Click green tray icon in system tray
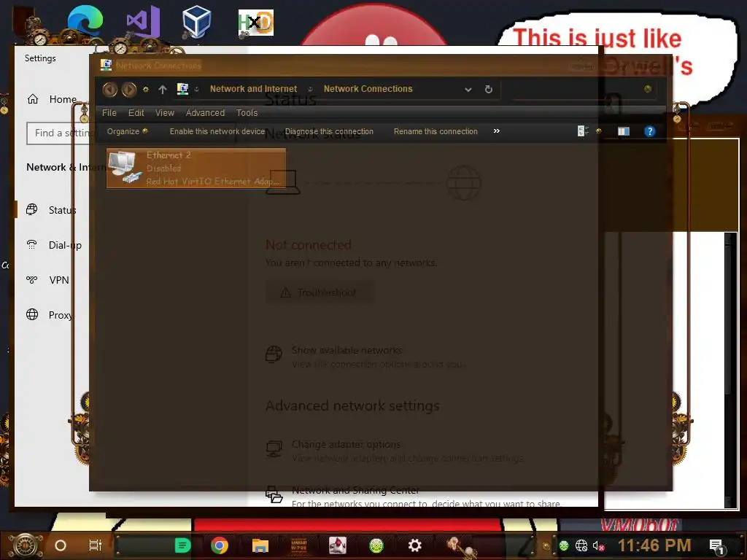This screenshot has height=560, width=747. [x=564, y=545]
